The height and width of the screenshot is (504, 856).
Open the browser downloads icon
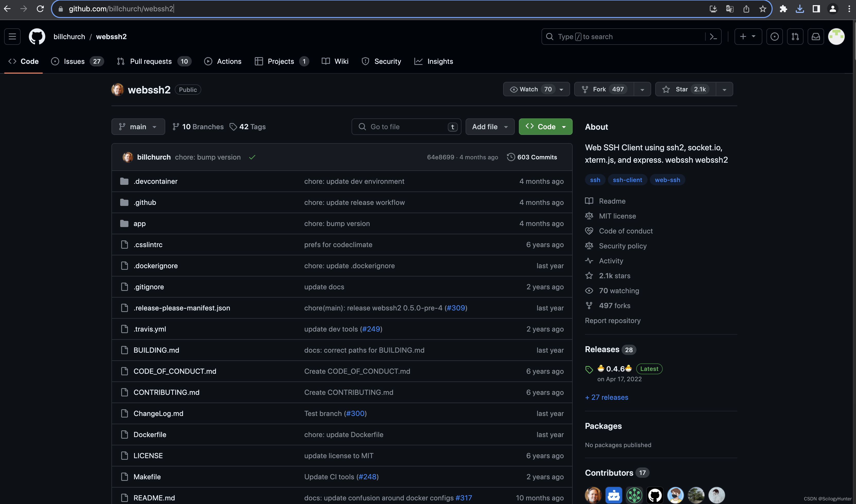[800, 9]
